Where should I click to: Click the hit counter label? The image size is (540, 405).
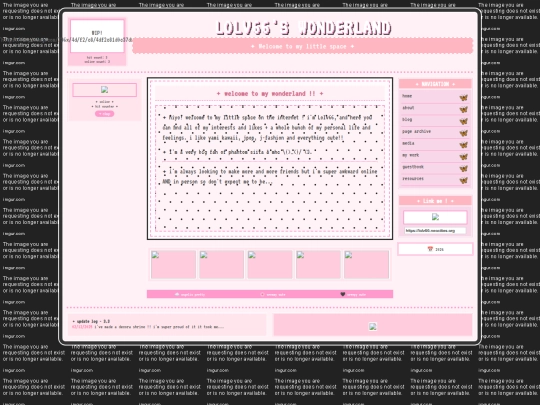pos(104,106)
